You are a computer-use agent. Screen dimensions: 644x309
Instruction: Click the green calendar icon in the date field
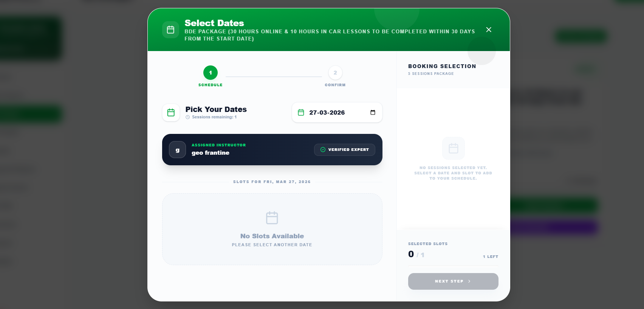coord(301,112)
